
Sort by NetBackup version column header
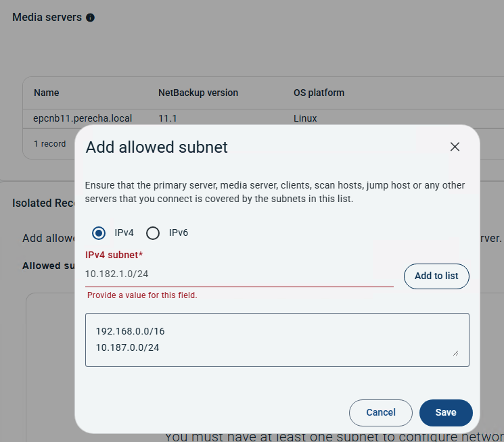[198, 93]
